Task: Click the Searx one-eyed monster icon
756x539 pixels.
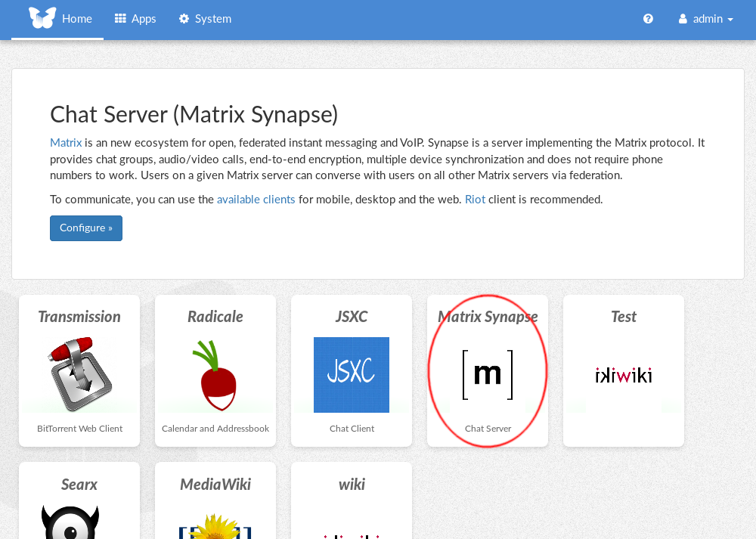Action: coord(70,522)
